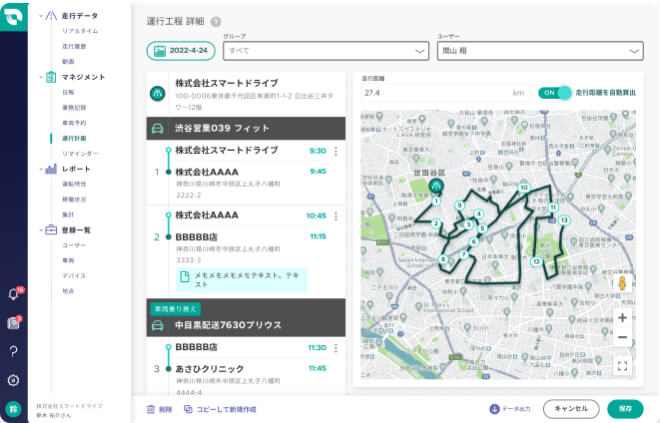Click the 11:15 arrival time of BBBBB店
Viewport: 660px width, 423px height.
click(x=318, y=237)
